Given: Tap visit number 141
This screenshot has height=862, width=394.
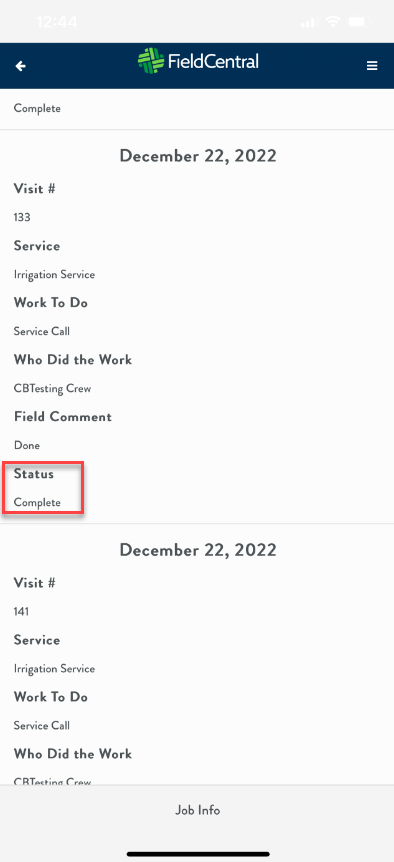Looking at the screenshot, I should 21,611.
